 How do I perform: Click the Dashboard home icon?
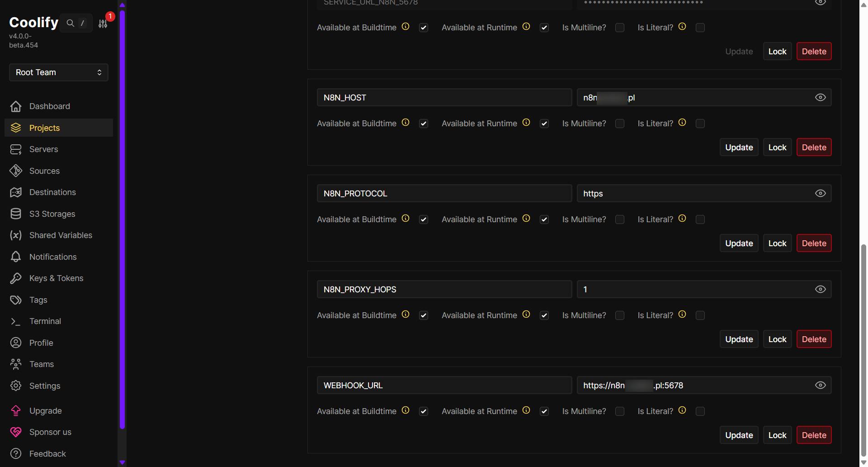click(16, 106)
